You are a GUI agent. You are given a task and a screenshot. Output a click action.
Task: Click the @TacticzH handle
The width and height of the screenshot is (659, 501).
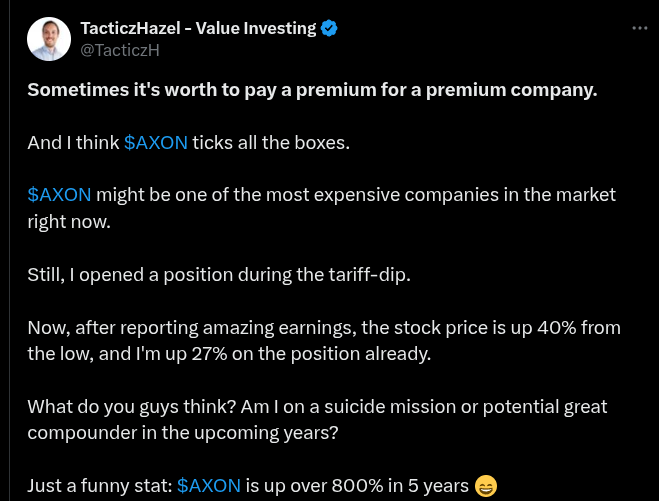(x=119, y=48)
